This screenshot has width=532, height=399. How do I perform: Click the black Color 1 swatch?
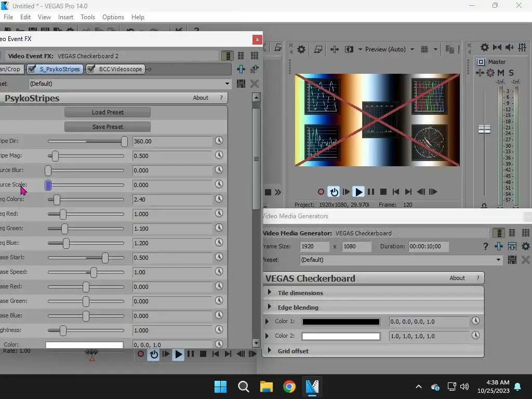(x=341, y=322)
